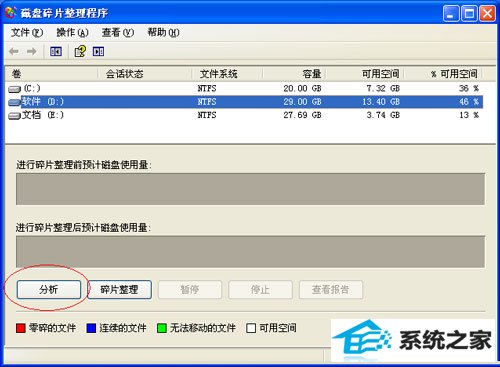Click the 7.32 GB free space cell
500x367 pixels.
pos(383,88)
